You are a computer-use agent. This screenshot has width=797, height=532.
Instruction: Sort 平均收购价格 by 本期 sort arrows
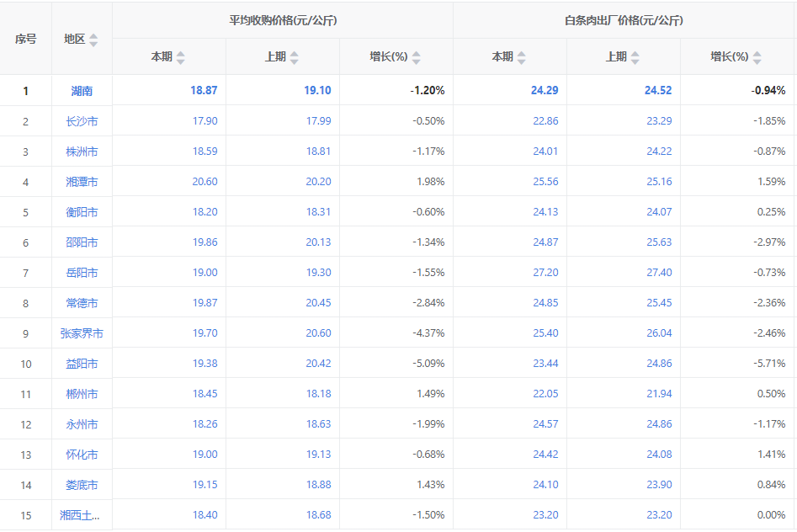click(180, 57)
